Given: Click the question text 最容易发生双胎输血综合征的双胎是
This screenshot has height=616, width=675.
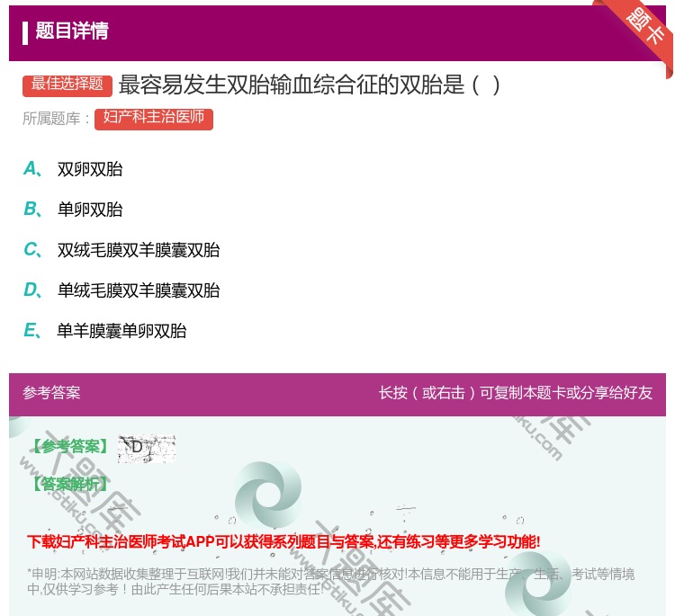Looking at the screenshot, I should point(309,85).
